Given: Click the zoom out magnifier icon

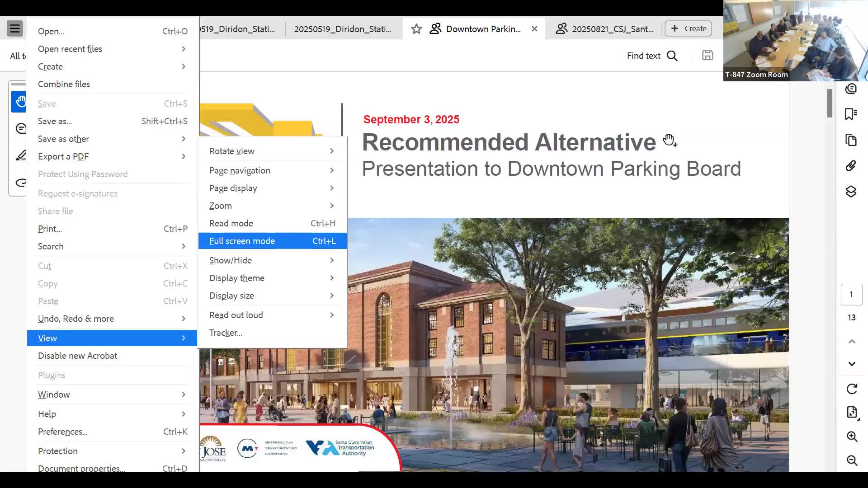Looking at the screenshot, I should point(852,460).
